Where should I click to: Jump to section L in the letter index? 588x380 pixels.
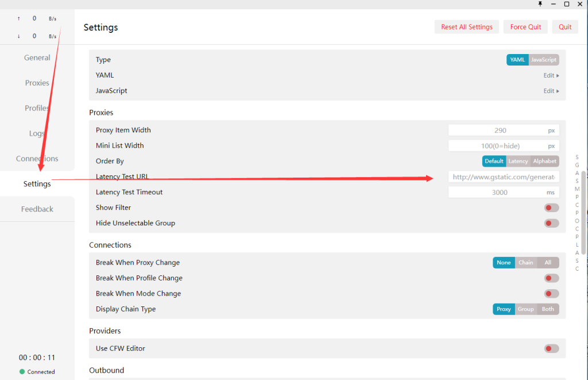coord(577,245)
